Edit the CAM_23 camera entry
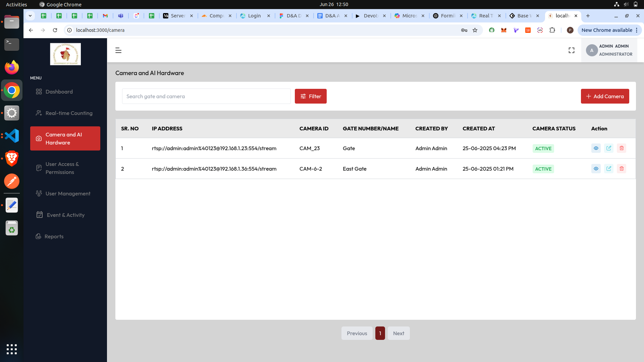This screenshot has height=362, width=644. tap(609, 148)
